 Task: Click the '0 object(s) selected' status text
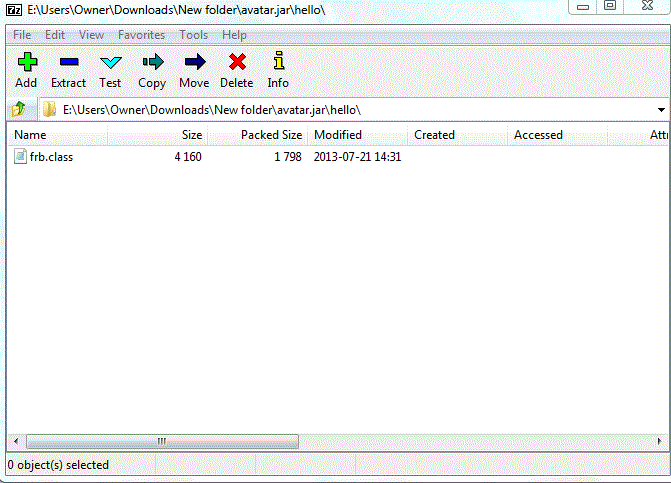pos(58,465)
